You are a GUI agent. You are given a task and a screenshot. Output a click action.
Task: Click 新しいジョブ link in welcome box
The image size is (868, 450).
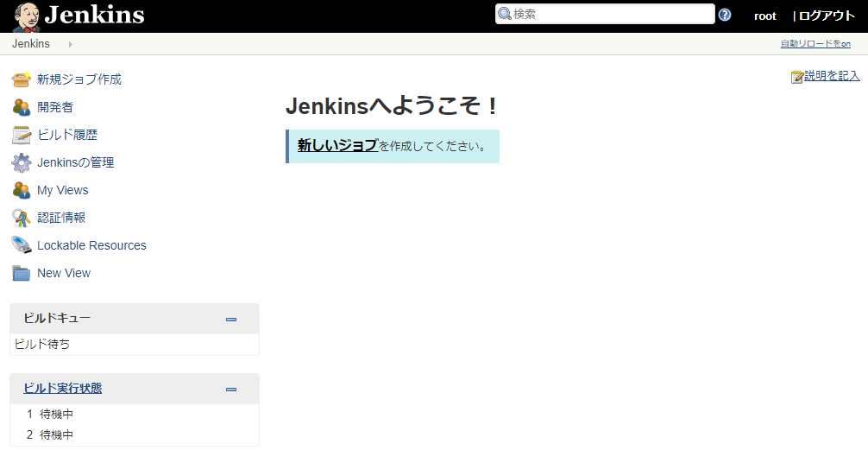tap(337, 146)
